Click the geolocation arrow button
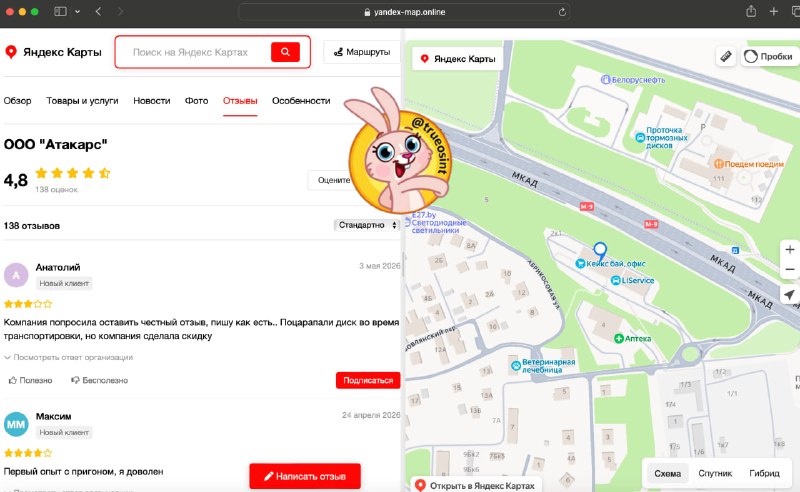This screenshot has width=800, height=492. tap(790, 294)
